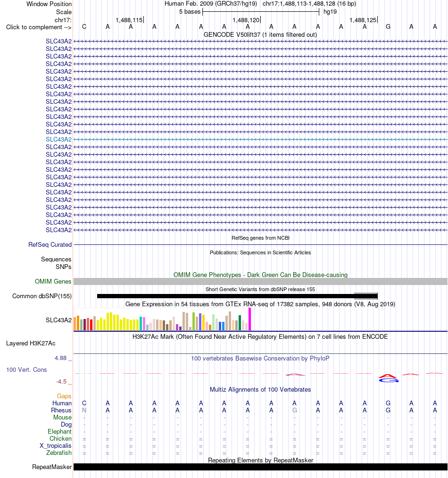Open 'Multiz Alignments of 100 Vertebrates' title
Screen dimensions: 448x478
pos(260,389)
